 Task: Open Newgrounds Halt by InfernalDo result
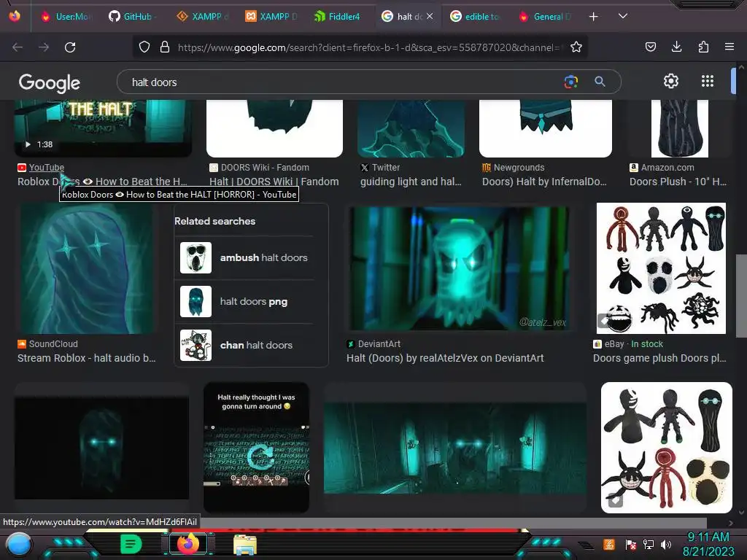(x=544, y=182)
